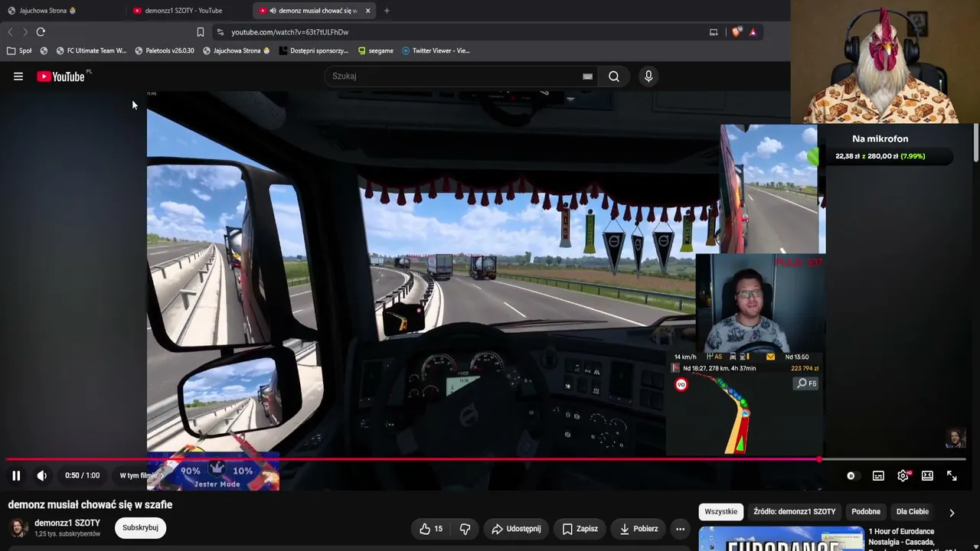Open the Eurodance Nostalgia video thumbnail
This screenshot has height=551, width=980.
click(781, 539)
